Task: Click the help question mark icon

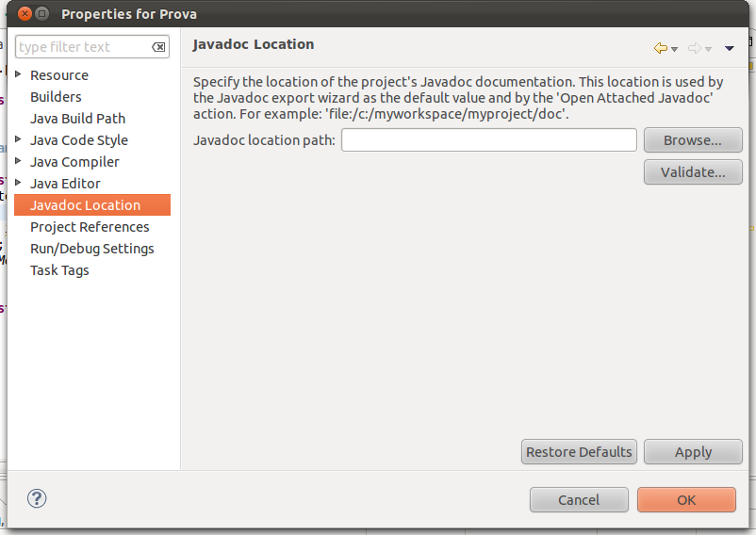Action: pyautogui.click(x=38, y=499)
